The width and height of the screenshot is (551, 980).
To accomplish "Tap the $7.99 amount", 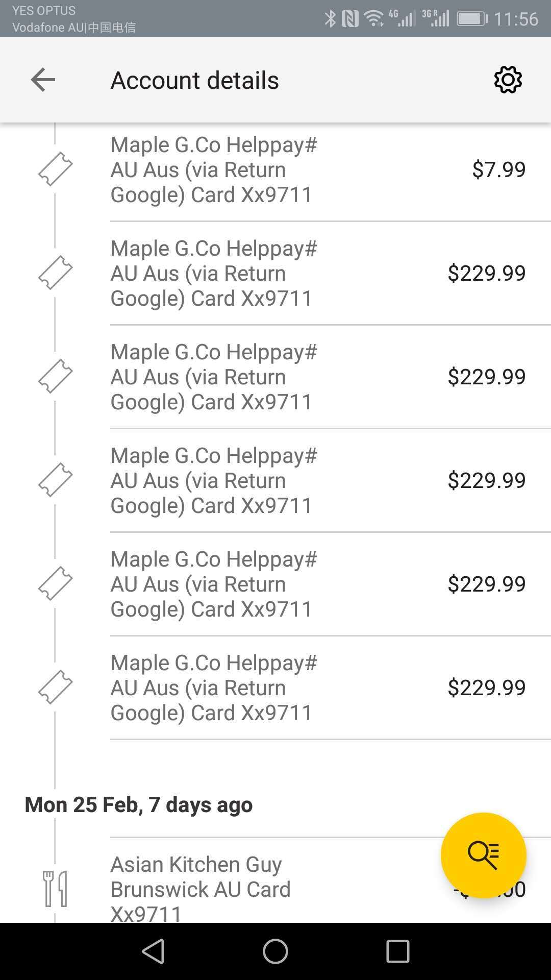I will point(498,169).
